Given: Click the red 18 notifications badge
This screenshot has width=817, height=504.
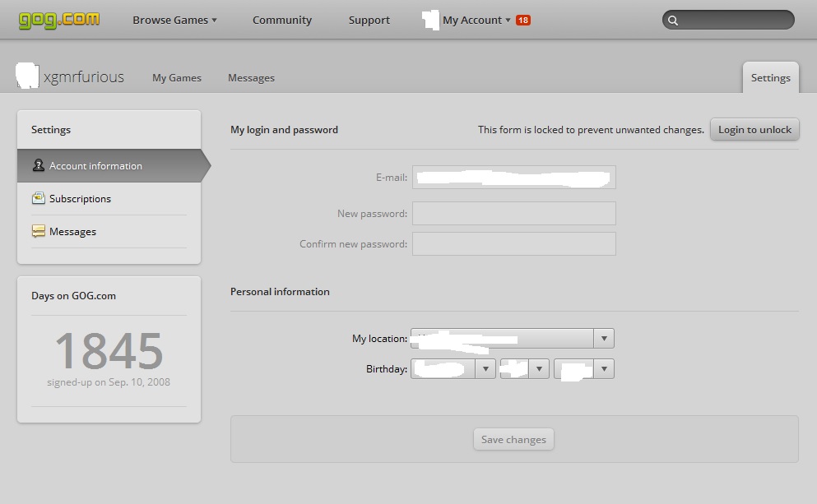Looking at the screenshot, I should pyautogui.click(x=523, y=21).
